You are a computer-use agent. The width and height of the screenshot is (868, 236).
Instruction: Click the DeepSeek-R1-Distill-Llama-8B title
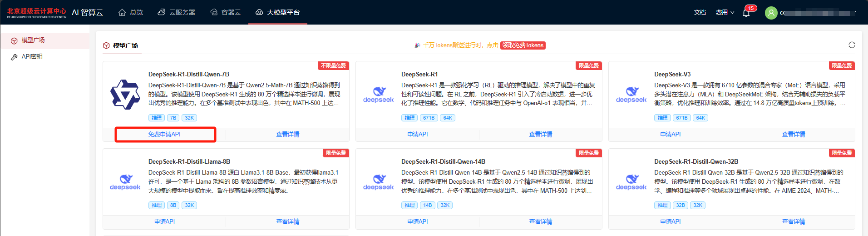point(189,162)
